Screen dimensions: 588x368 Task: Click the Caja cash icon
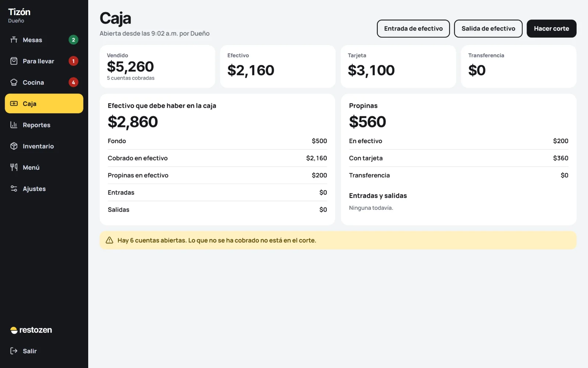click(x=14, y=104)
